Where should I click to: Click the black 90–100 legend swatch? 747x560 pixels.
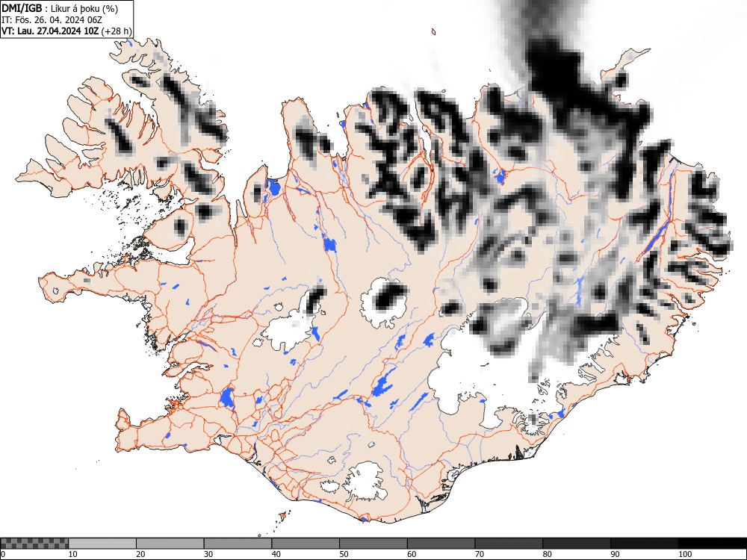644,544
